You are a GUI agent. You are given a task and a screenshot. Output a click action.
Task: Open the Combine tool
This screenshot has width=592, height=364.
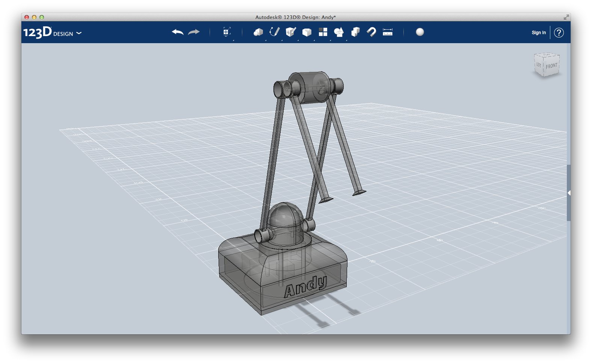(355, 32)
